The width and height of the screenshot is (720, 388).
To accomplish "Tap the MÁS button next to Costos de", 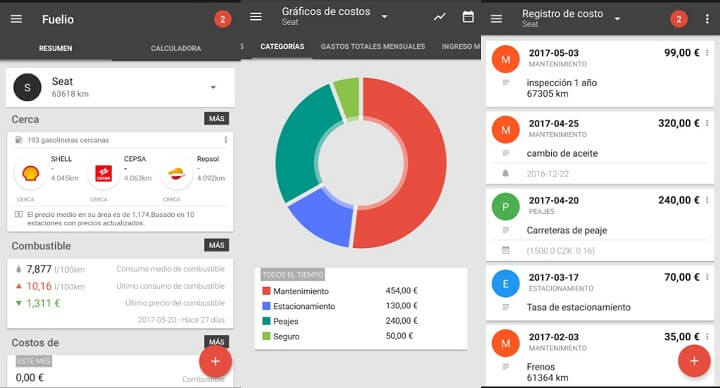I will [x=216, y=342].
